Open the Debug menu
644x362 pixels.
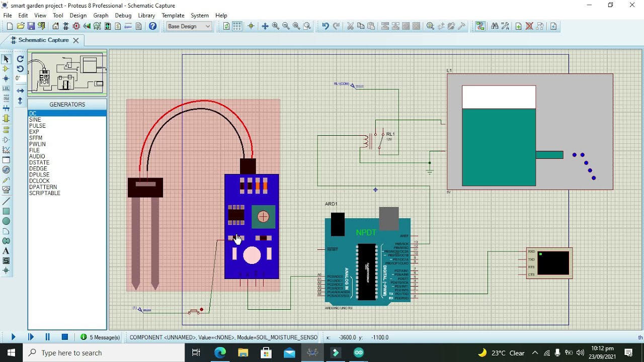click(123, 16)
